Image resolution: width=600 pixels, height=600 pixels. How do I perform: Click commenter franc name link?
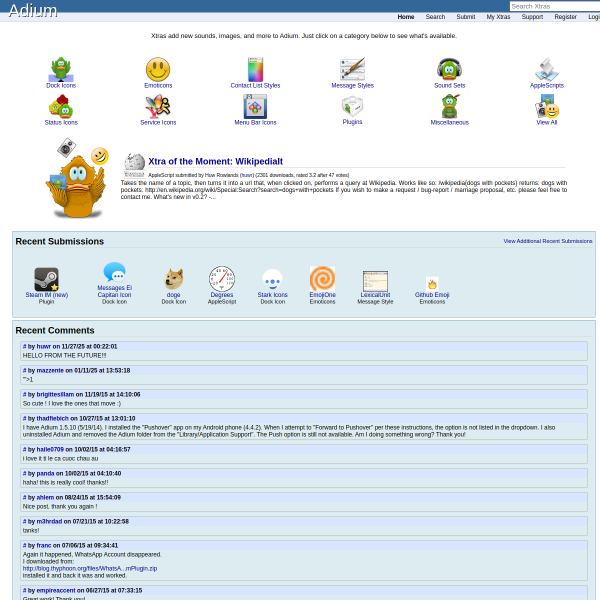click(x=44, y=546)
